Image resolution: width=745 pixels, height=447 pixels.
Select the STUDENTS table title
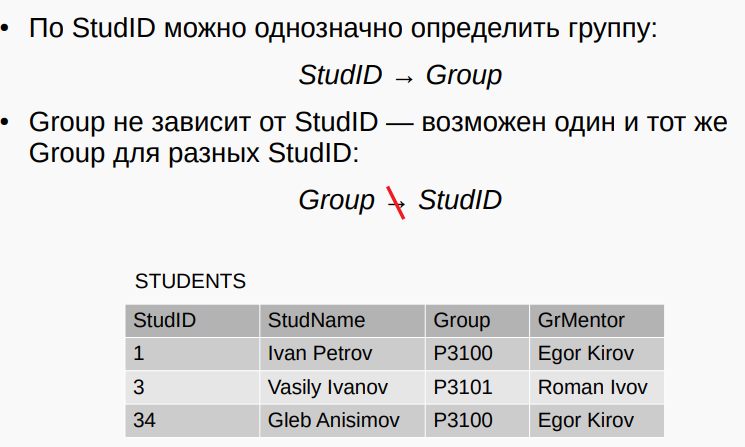(x=190, y=281)
